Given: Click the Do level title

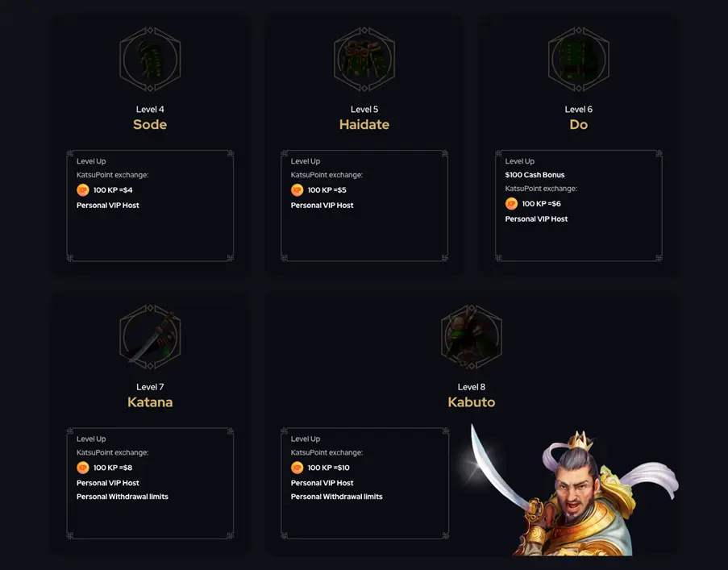Looking at the screenshot, I should pyautogui.click(x=578, y=125).
